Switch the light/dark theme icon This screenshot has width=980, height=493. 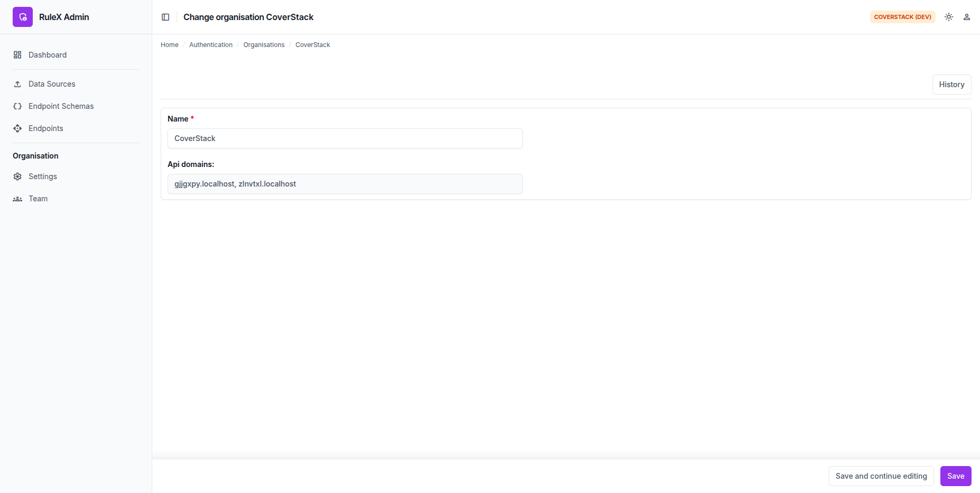[x=949, y=17]
